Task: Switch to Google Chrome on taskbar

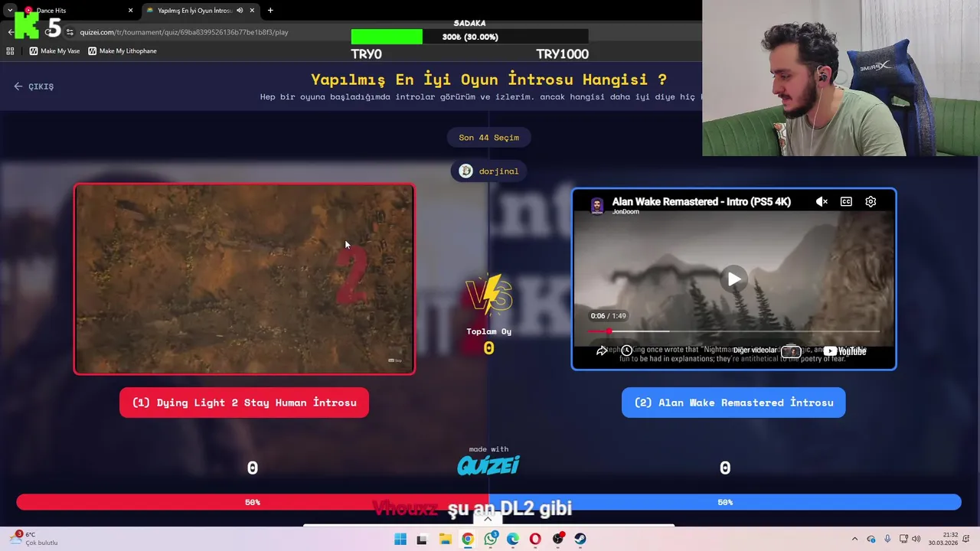Action: 468,540
